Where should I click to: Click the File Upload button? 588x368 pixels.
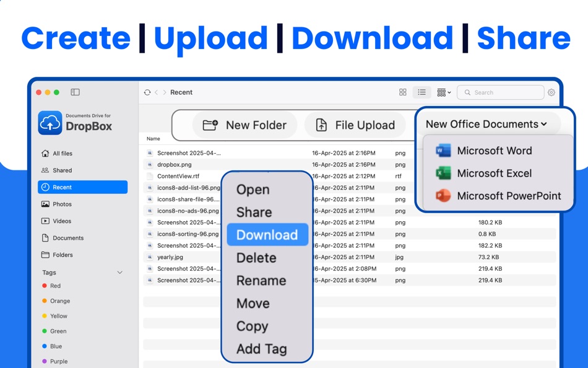[x=355, y=125]
